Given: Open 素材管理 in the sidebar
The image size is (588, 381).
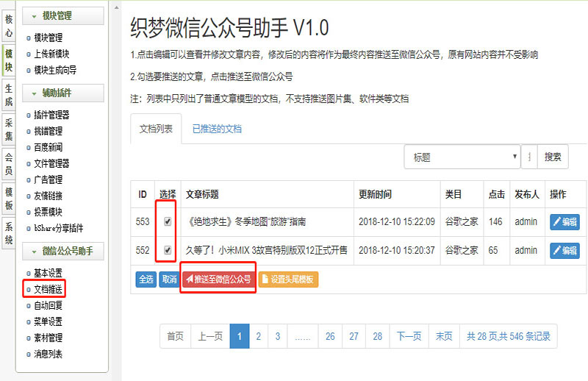Looking at the screenshot, I should coord(48,338).
